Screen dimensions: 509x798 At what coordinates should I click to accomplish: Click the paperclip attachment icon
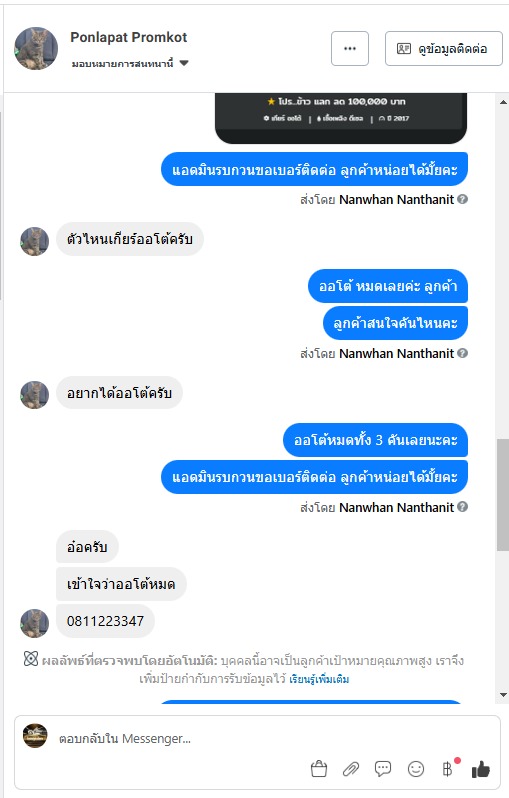(x=351, y=769)
